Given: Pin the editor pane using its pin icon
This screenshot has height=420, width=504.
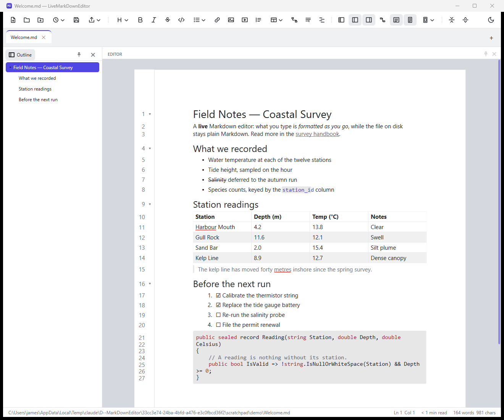Looking at the screenshot, I should tap(486, 54).
